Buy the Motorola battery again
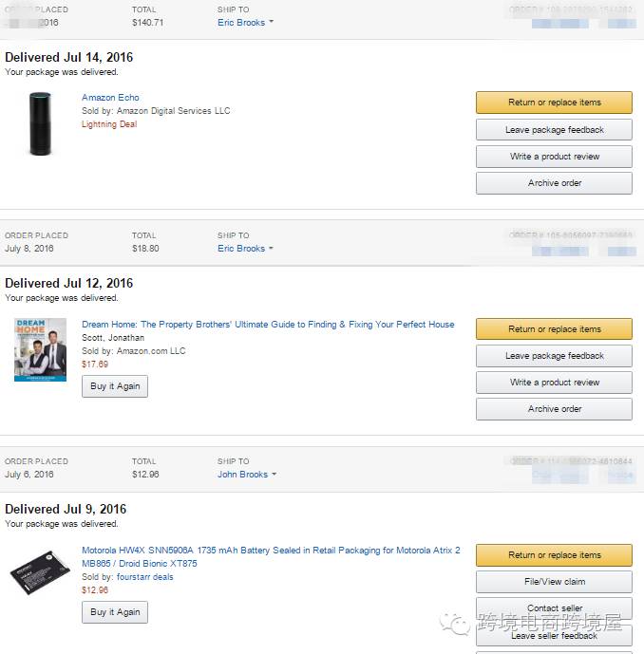This screenshot has height=654, width=644. 115,612
